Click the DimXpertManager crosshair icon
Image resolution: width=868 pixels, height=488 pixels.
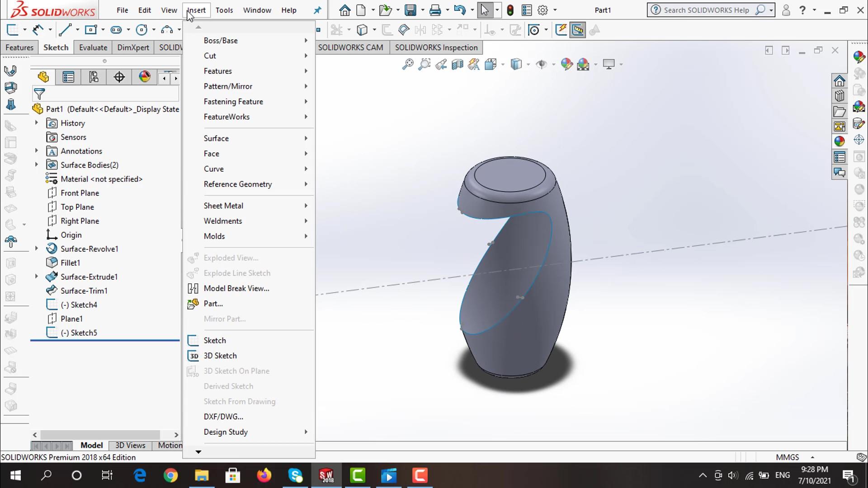tap(119, 77)
